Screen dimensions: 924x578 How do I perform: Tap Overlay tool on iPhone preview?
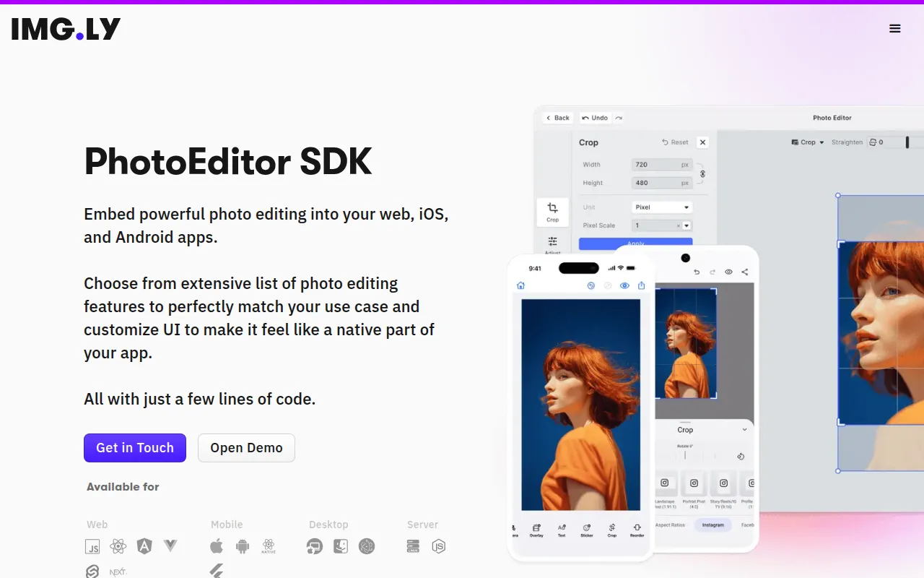coord(536,530)
